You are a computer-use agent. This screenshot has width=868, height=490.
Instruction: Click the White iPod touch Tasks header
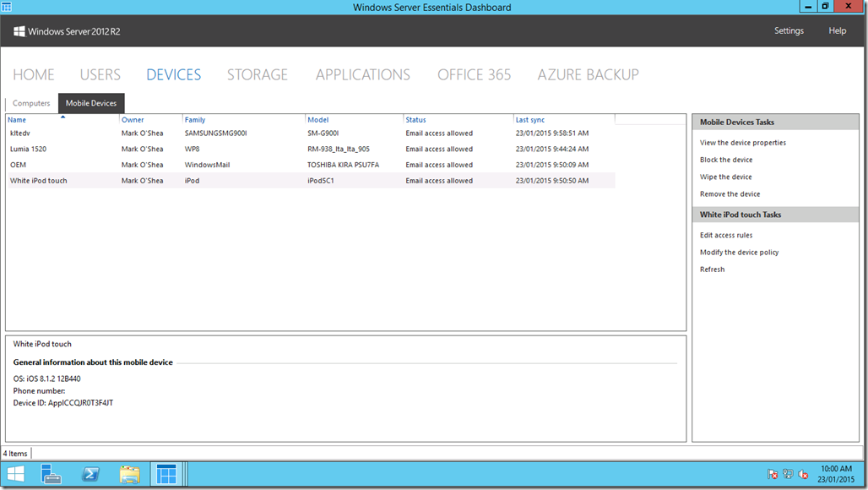pos(776,215)
